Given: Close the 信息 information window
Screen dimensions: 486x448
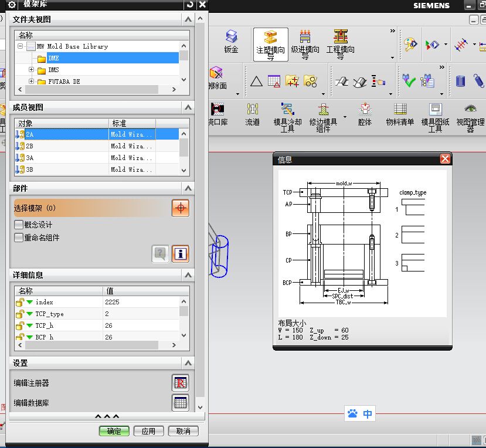Looking at the screenshot, I should click(x=445, y=159).
